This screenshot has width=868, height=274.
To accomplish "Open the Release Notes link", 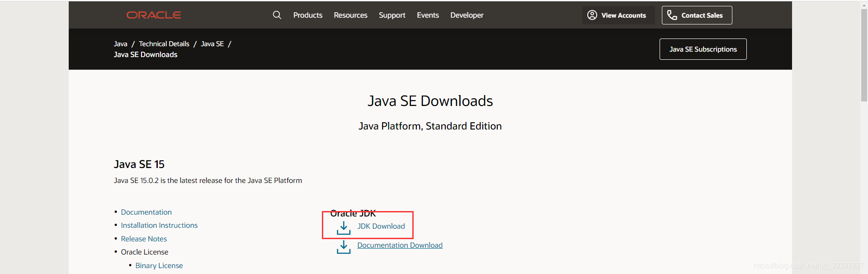I will click(144, 239).
